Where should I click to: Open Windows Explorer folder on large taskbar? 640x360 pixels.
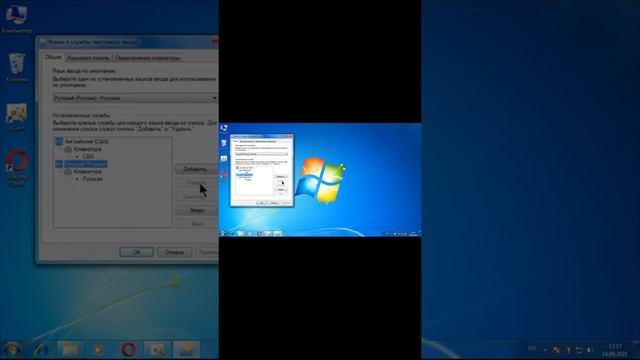click(x=70, y=350)
